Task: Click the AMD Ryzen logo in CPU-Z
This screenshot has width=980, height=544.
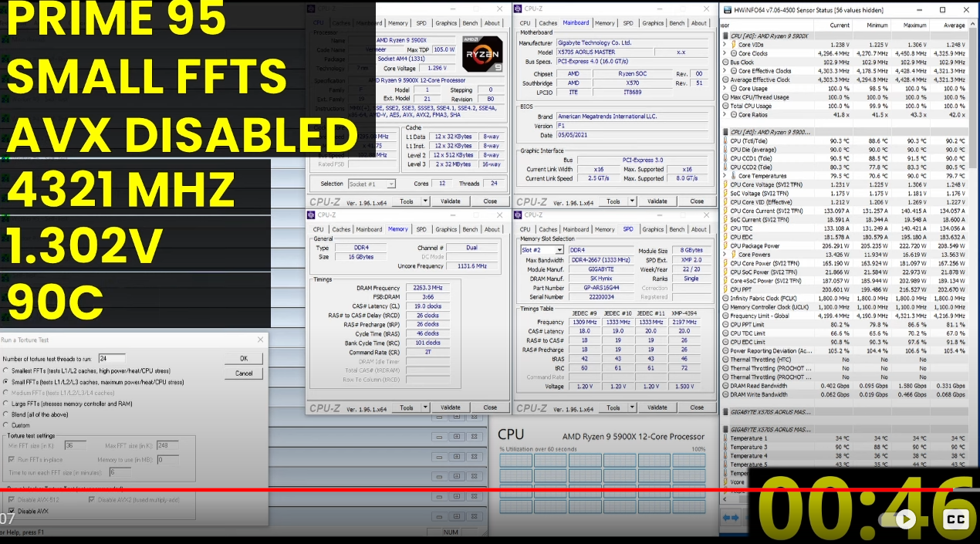Action: (482, 53)
